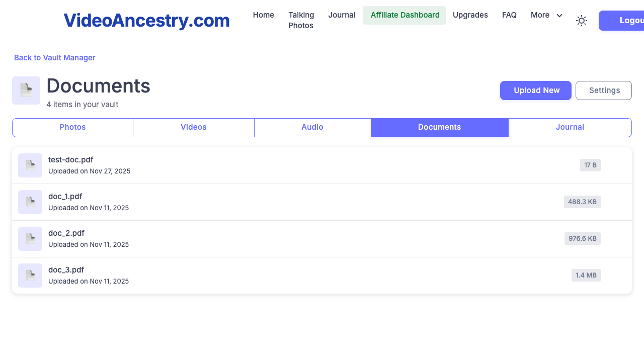Click the VideoAncestry.com logo
The image size is (644, 362).
click(146, 21)
